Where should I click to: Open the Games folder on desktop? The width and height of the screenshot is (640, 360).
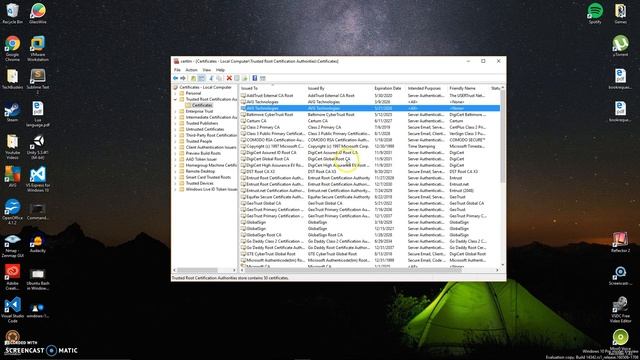620,13
